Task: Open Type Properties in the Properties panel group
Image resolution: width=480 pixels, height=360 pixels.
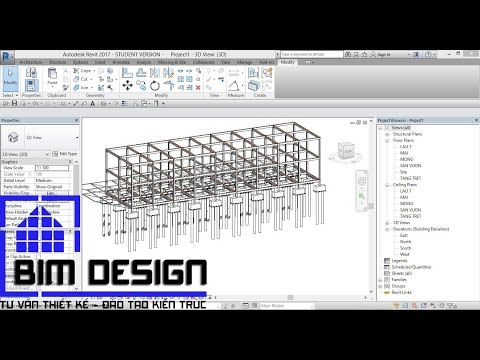Action: (31, 72)
